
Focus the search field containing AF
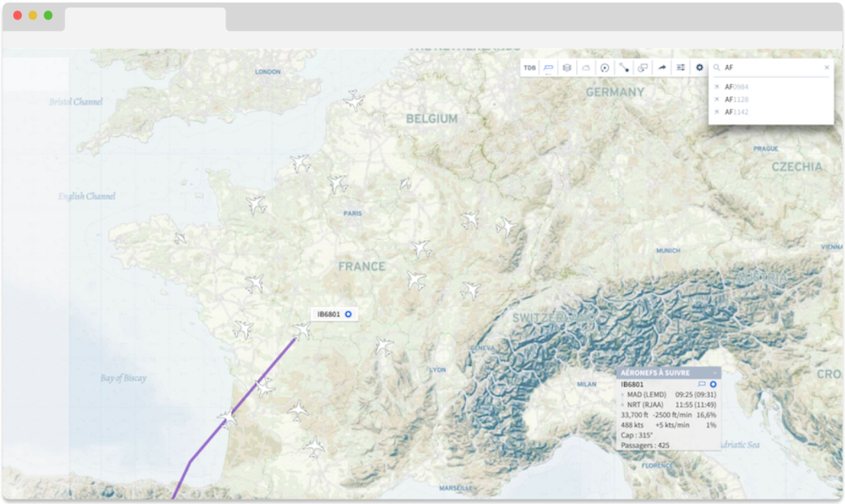771,68
